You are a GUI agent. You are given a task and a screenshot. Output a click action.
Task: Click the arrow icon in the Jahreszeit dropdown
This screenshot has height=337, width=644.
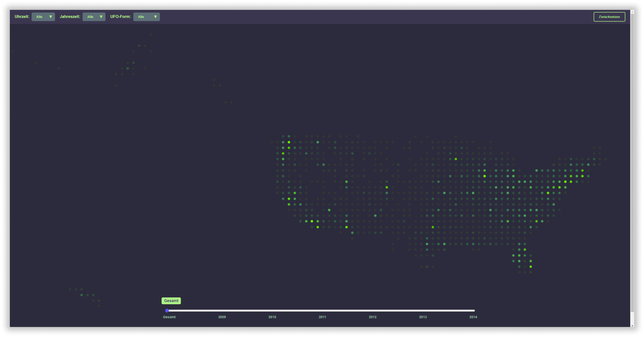pyautogui.click(x=101, y=17)
